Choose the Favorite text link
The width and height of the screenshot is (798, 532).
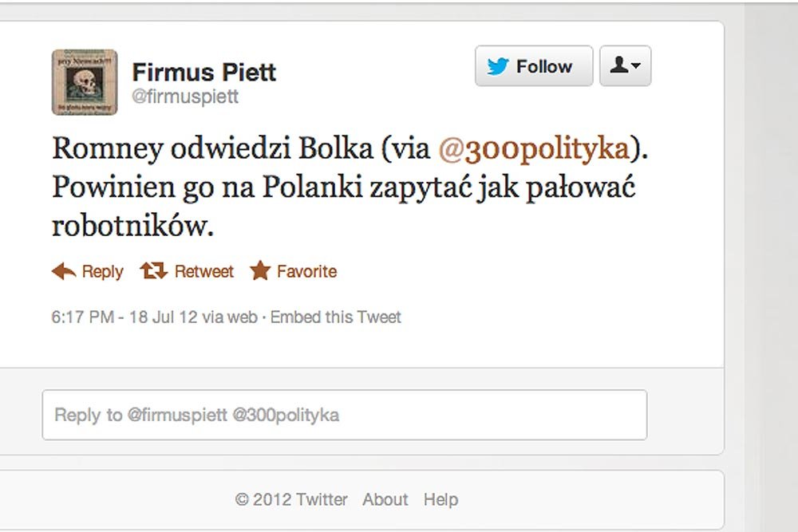coord(307,272)
